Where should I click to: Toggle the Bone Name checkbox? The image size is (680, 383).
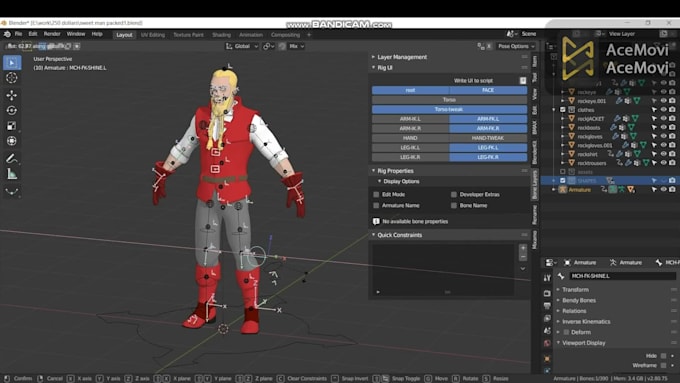click(x=454, y=205)
